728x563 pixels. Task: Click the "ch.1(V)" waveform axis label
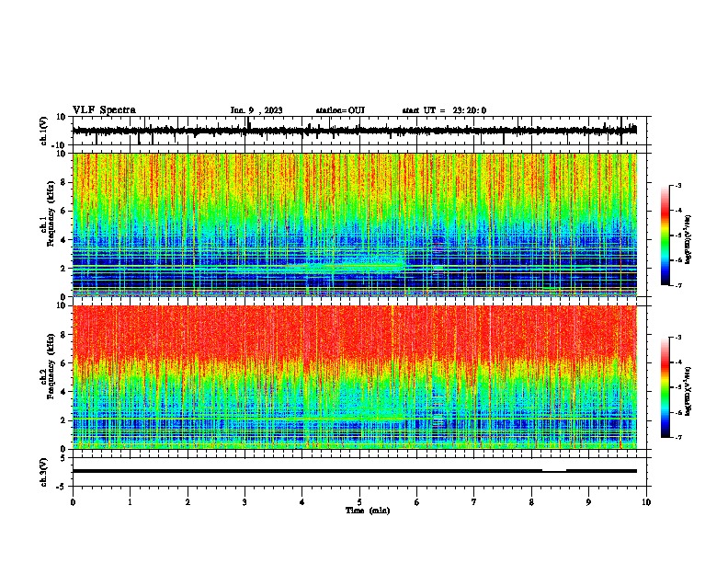tap(44, 131)
